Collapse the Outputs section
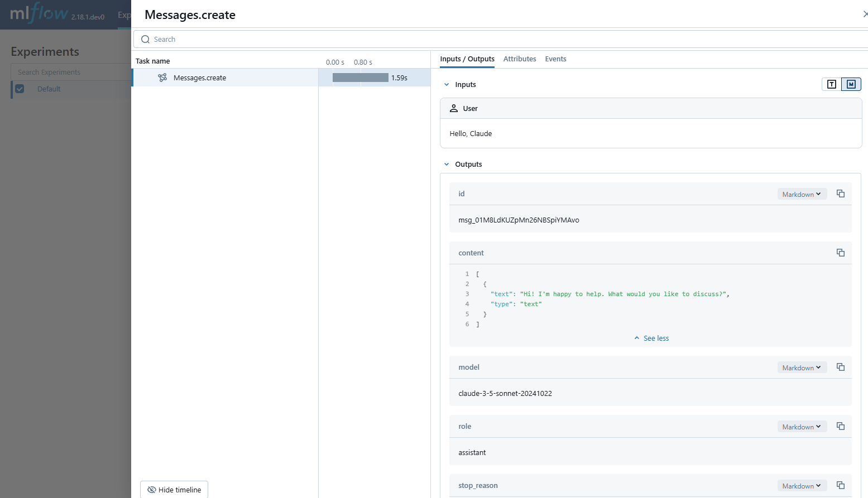The image size is (868, 498). (x=446, y=164)
